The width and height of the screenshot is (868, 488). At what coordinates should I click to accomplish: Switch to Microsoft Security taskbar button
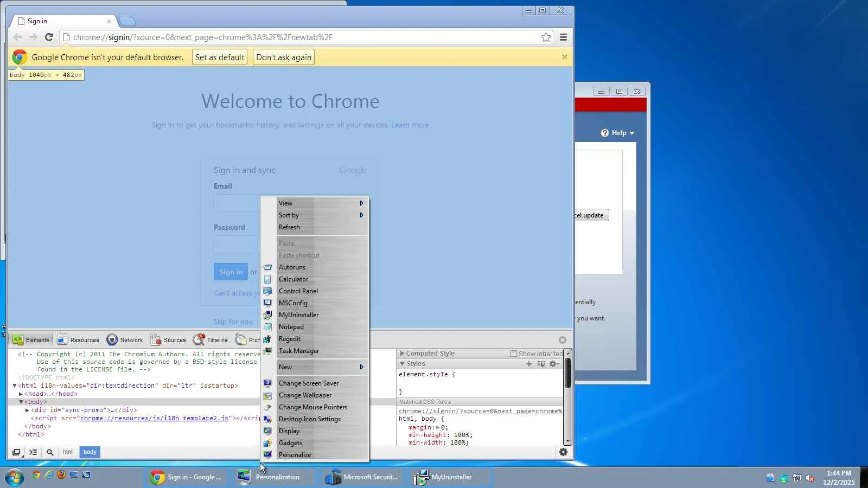pos(362,477)
